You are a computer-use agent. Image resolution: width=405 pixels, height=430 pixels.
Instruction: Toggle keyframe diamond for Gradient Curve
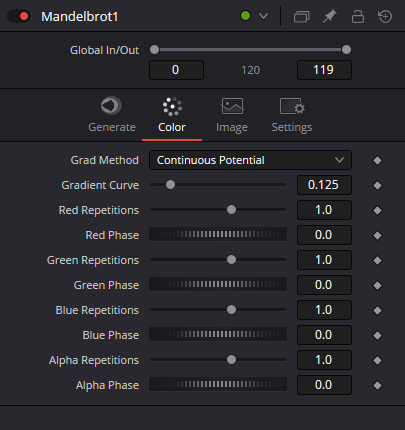(377, 185)
